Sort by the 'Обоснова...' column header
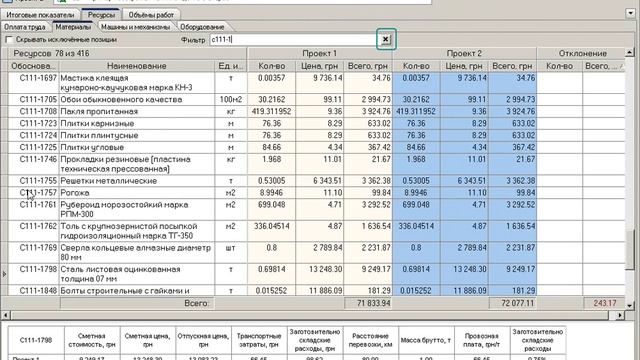The height and width of the screenshot is (360, 640). click(x=32, y=66)
